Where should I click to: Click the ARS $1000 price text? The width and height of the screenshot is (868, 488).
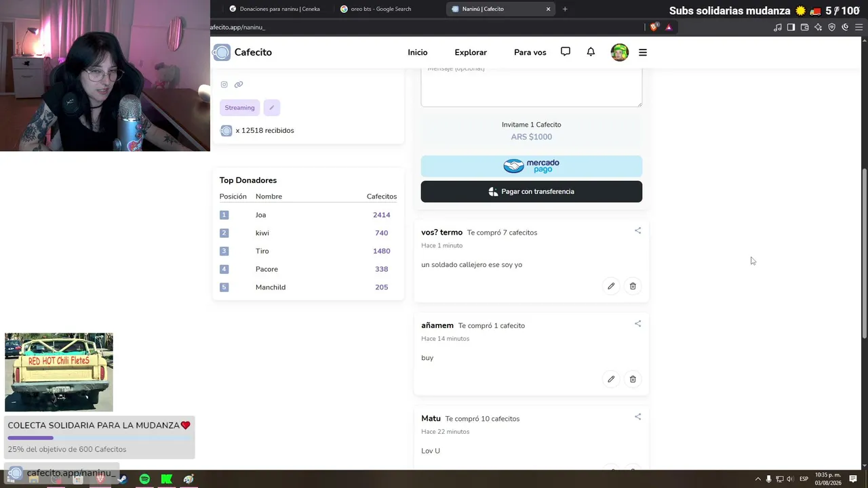coord(532,137)
